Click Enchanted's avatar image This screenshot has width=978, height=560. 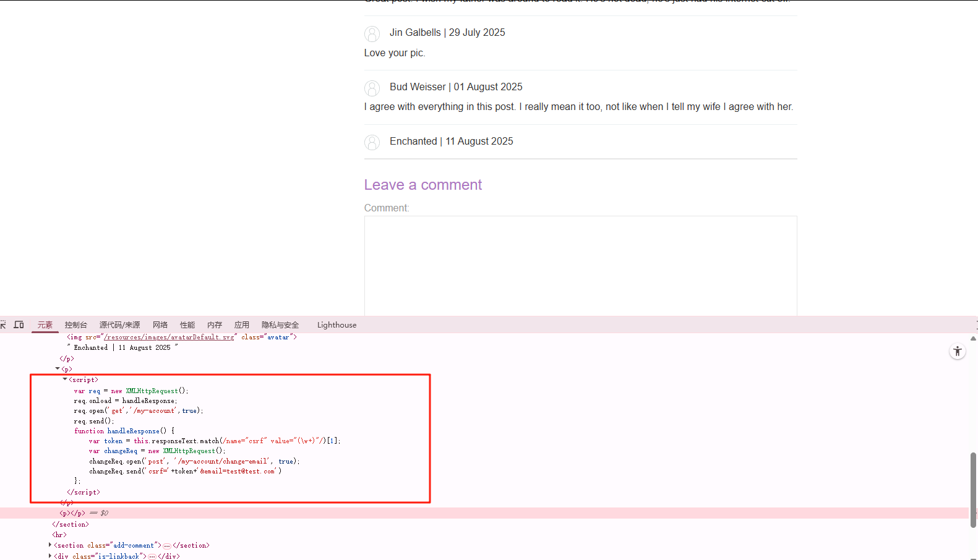click(372, 143)
